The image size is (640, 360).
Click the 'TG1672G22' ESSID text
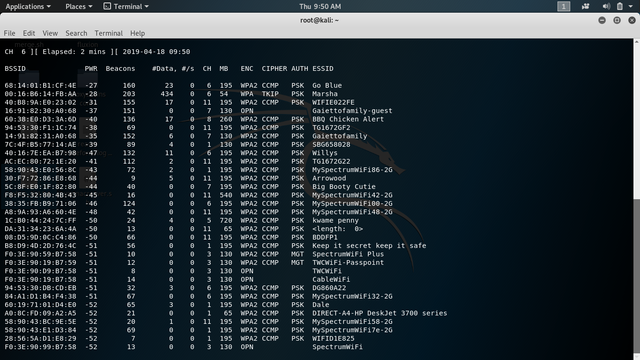(x=331, y=161)
